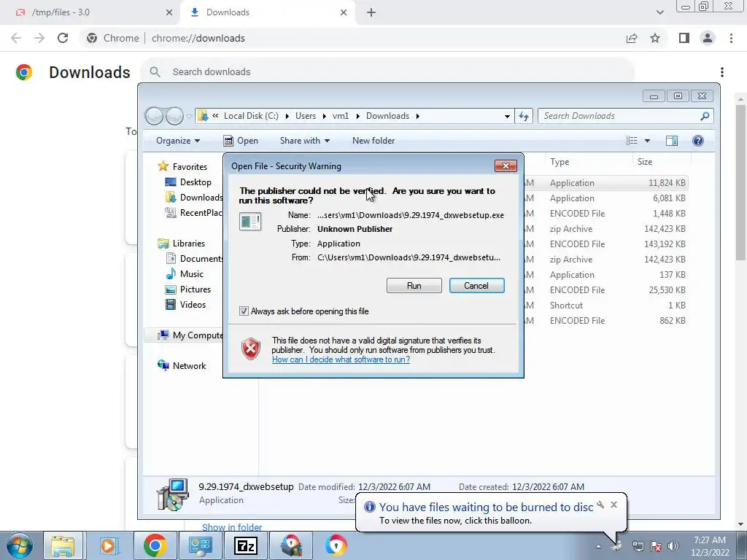Select the Downloads Chrome tab
Screen dimensions: 747x560
pos(267,12)
